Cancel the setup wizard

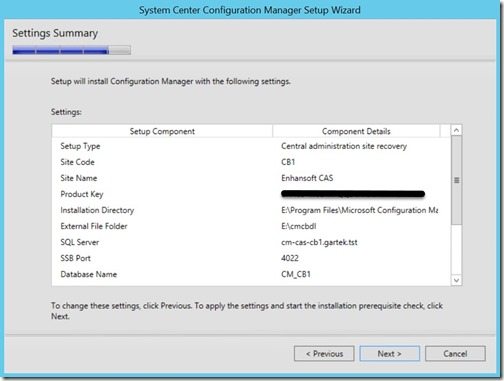click(455, 353)
